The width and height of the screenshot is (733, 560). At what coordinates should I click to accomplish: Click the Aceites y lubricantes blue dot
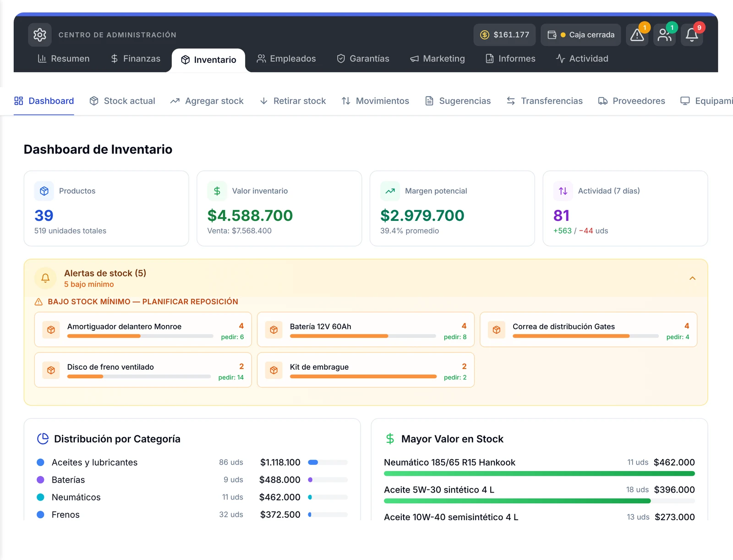pyautogui.click(x=41, y=462)
